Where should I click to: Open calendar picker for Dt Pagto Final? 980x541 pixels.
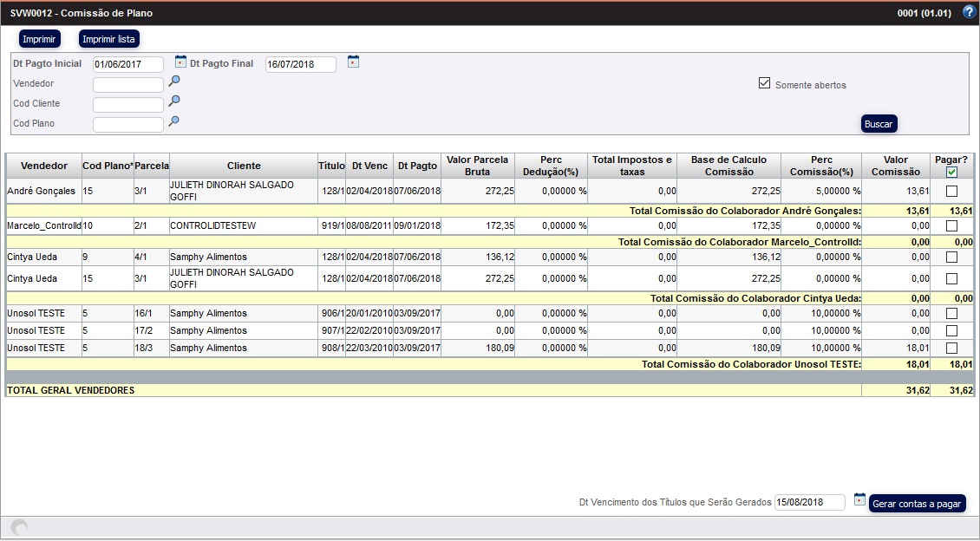coord(353,62)
